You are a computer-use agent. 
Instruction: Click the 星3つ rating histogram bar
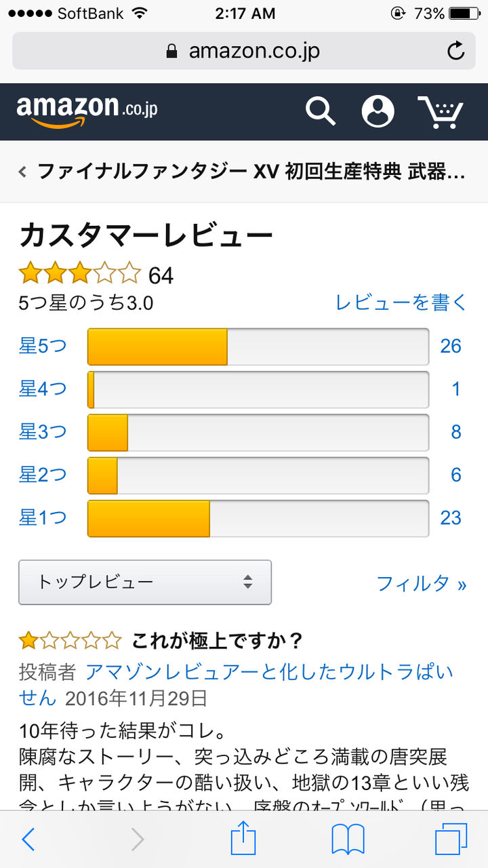258,432
